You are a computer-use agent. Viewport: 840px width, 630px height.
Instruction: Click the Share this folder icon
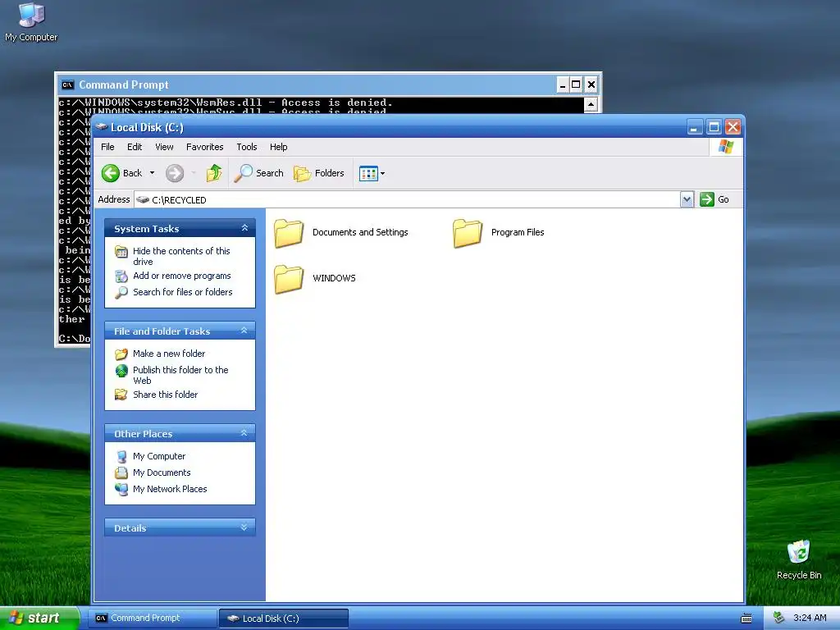121,395
